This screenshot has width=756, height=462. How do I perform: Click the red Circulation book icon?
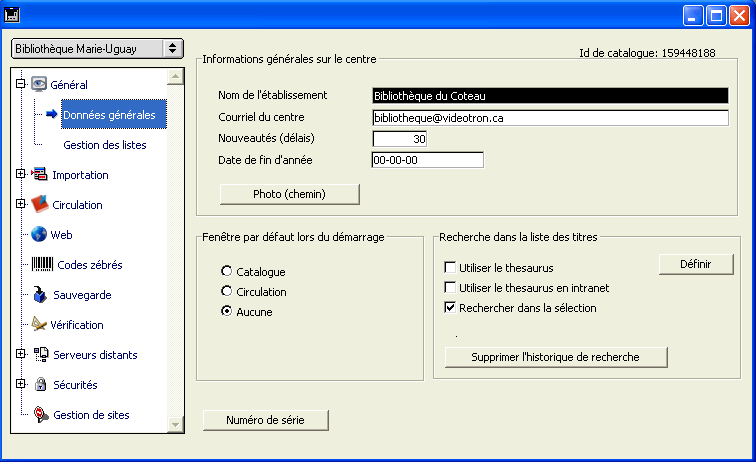pyautogui.click(x=39, y=205)
